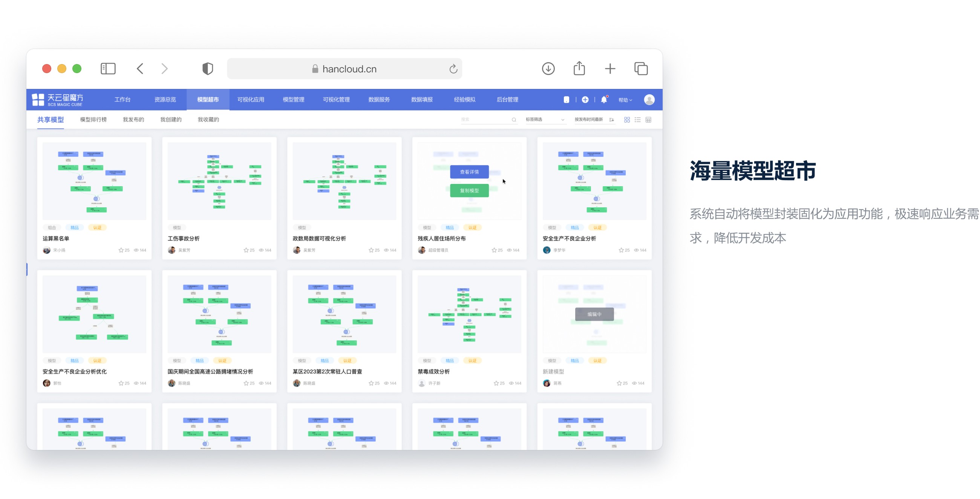Open the user avatar menu
980x499 pixels.
pyautogui.click(x=649, y=99)
